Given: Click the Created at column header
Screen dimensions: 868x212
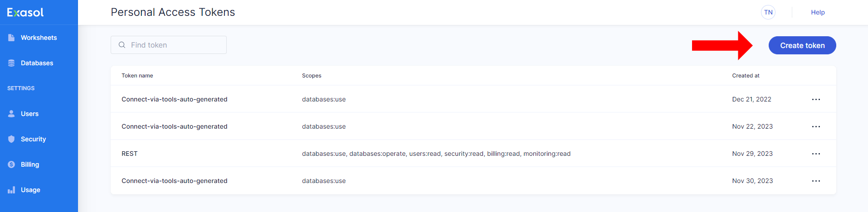Looking at the screenshot, I should [746, 76].
